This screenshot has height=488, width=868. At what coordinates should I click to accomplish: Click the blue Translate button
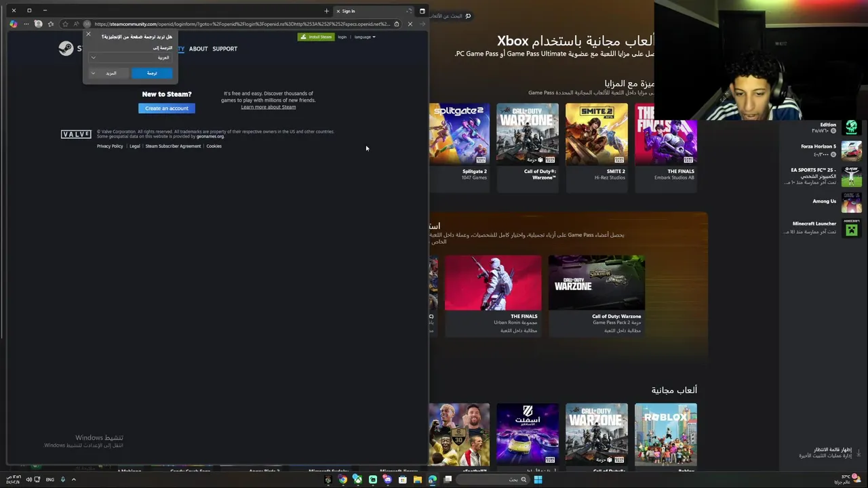tap(152, 73)
